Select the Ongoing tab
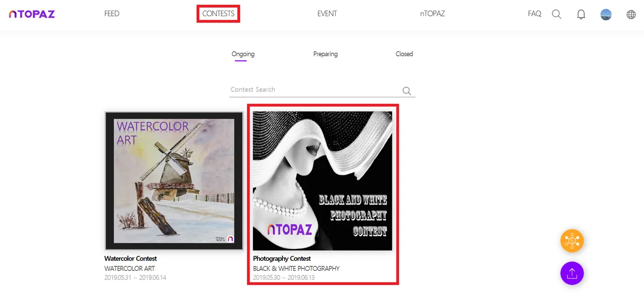 [243, 54]
